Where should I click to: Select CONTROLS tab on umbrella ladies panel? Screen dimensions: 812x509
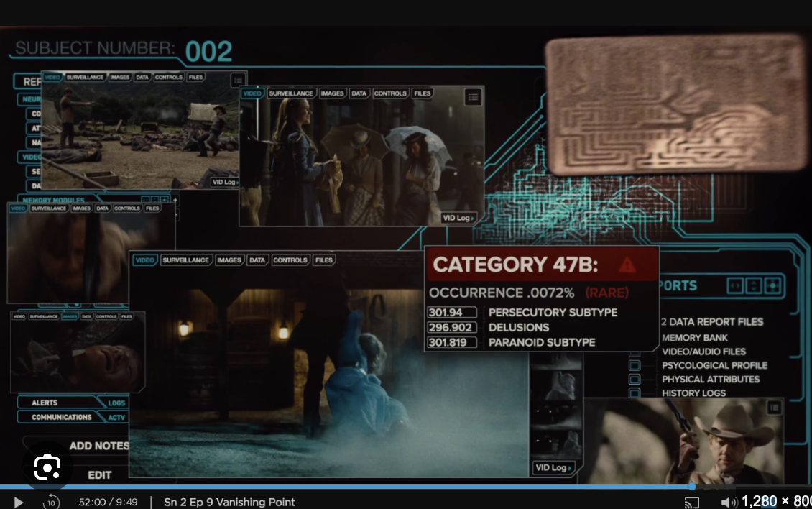[390, 93]
